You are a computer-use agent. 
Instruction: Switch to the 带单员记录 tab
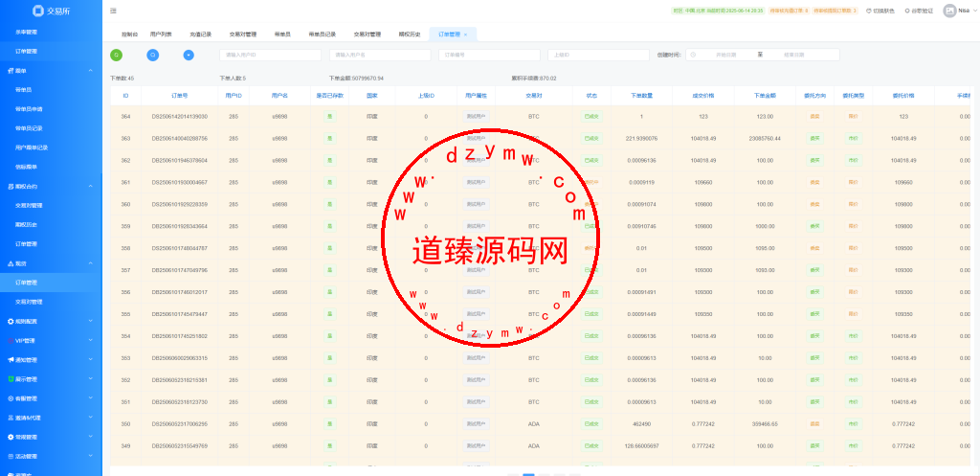pyautogui.click(x=323, y=34)
